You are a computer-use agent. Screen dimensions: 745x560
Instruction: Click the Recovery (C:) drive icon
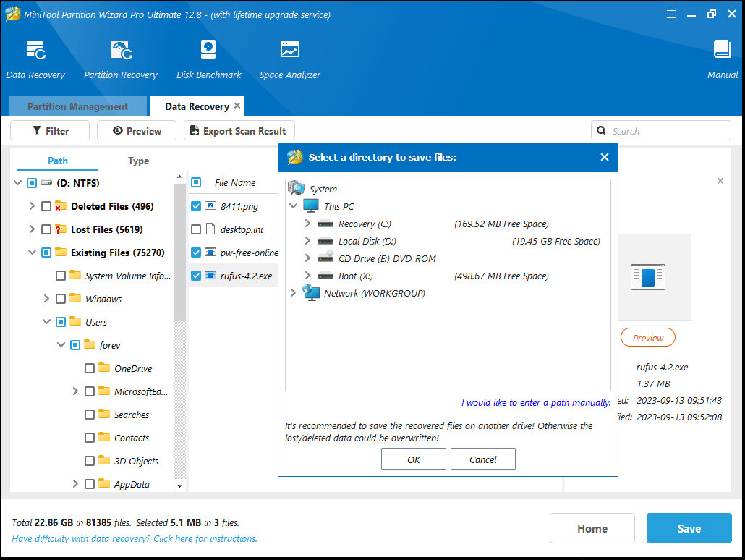pyautogui.click(x=325, y=224)
